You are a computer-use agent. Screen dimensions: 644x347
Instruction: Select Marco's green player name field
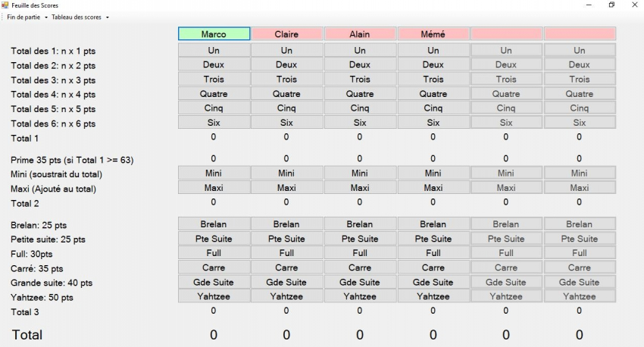214,34
